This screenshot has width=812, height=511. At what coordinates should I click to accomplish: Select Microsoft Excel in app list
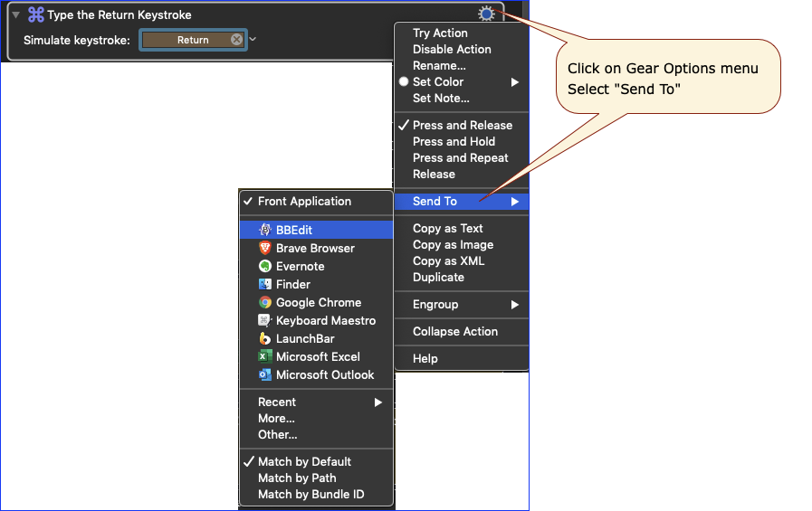click(317, 356)
